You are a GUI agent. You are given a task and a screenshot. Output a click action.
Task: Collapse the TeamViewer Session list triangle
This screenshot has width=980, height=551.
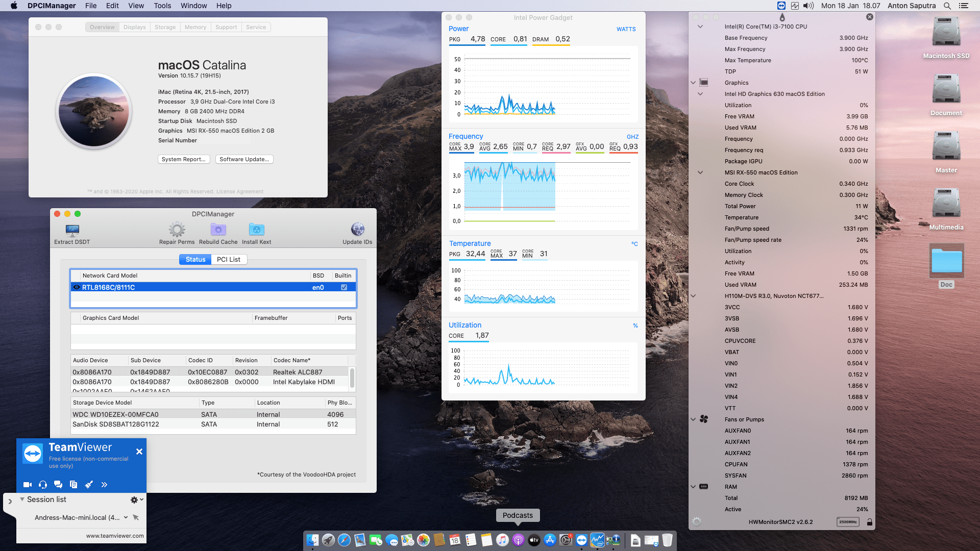22,499
